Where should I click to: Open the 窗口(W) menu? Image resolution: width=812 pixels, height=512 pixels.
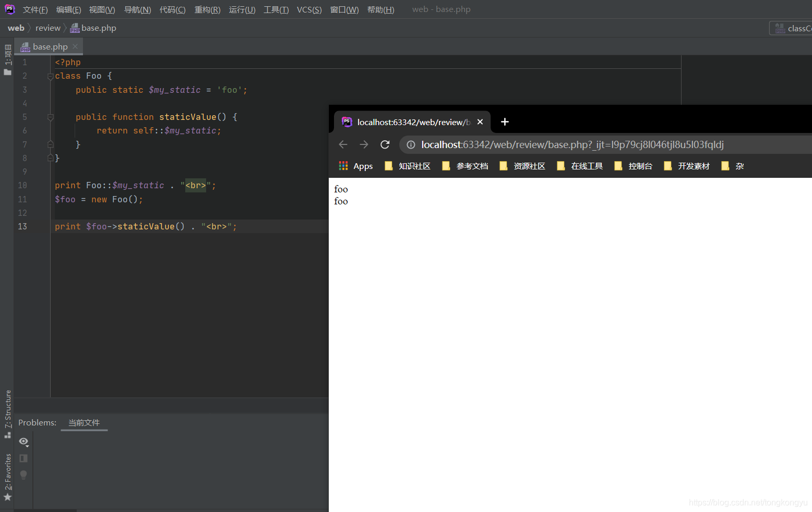(344, 9)
